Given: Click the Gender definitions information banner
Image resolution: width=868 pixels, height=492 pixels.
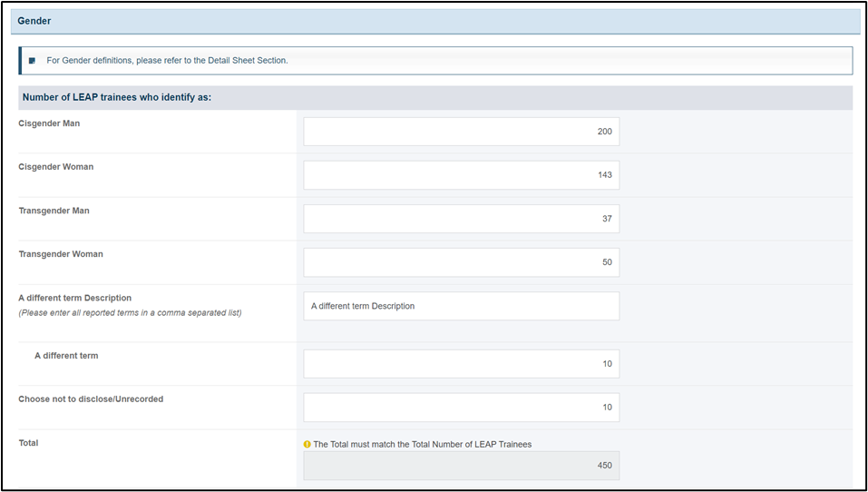Looking at the screenshot, I should [435, 61].
